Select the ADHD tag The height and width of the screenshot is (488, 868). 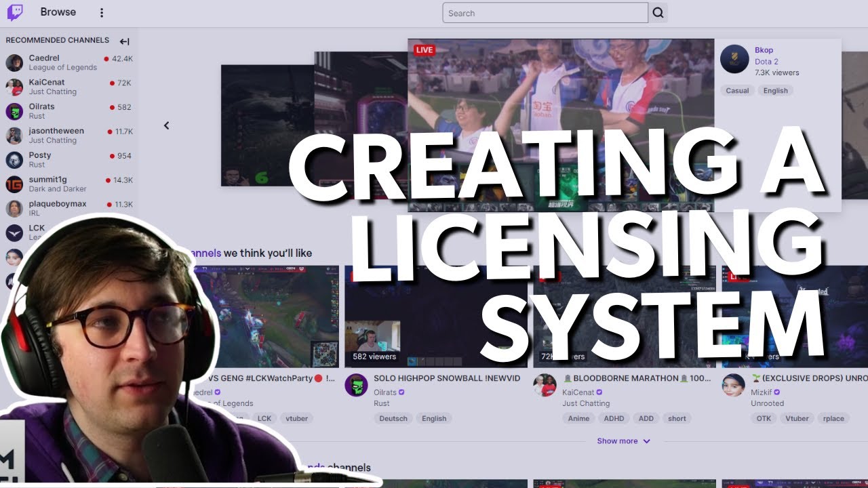[614, 419]
